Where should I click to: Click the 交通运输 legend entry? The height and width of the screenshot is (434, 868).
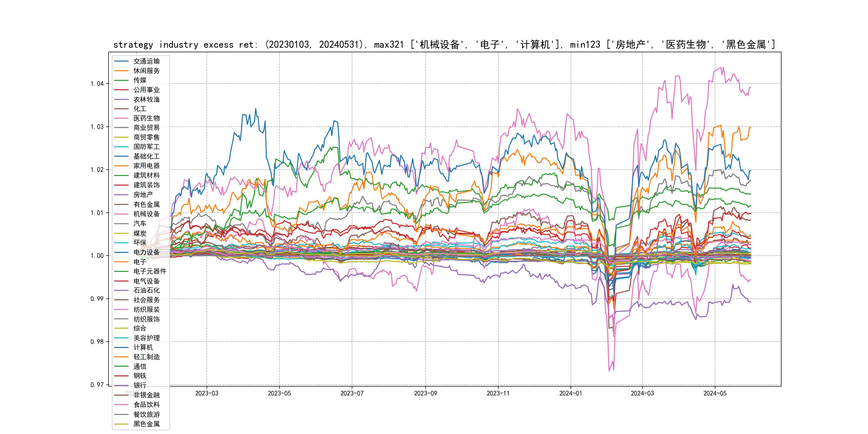[x=146, y=61]
